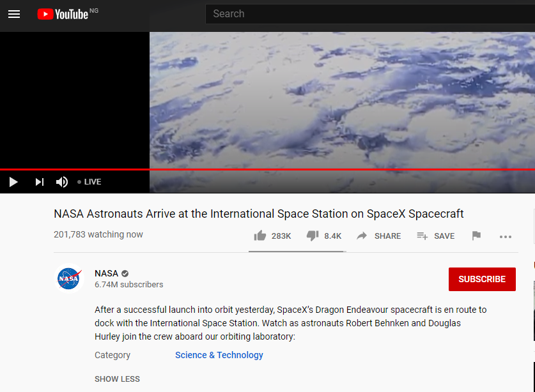Dislike the video with thumbs-down icon

coord(312,236)
